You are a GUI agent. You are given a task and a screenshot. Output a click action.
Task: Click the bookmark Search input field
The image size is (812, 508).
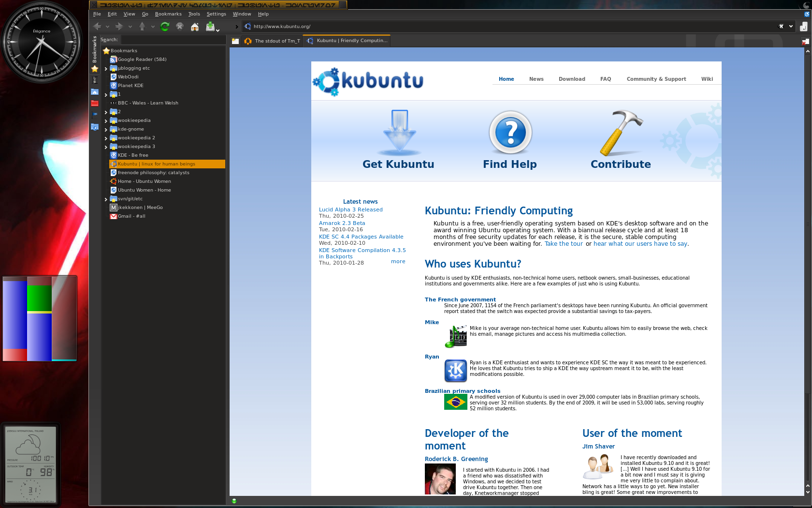pos(173,40)
